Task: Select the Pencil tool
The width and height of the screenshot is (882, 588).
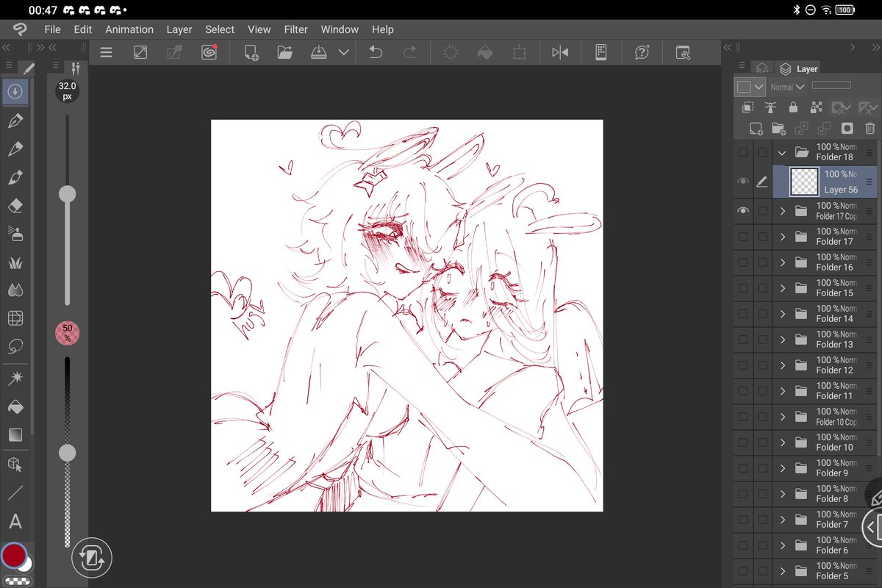Action: 15,149
